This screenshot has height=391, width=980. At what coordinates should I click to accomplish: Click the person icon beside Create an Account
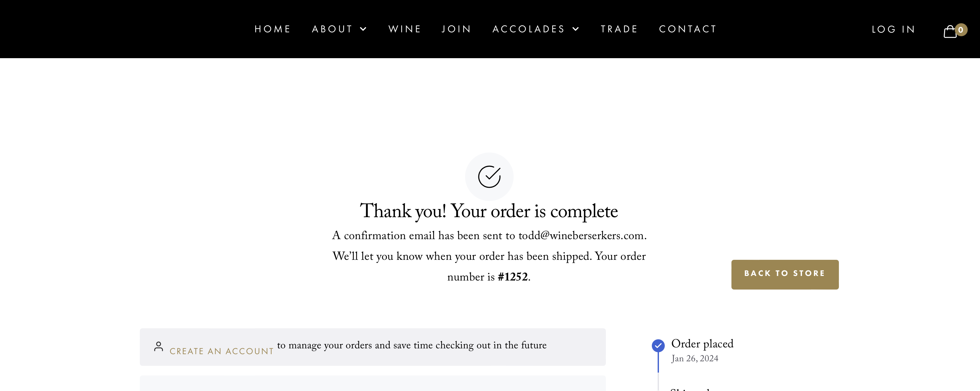tap(159, 346)
